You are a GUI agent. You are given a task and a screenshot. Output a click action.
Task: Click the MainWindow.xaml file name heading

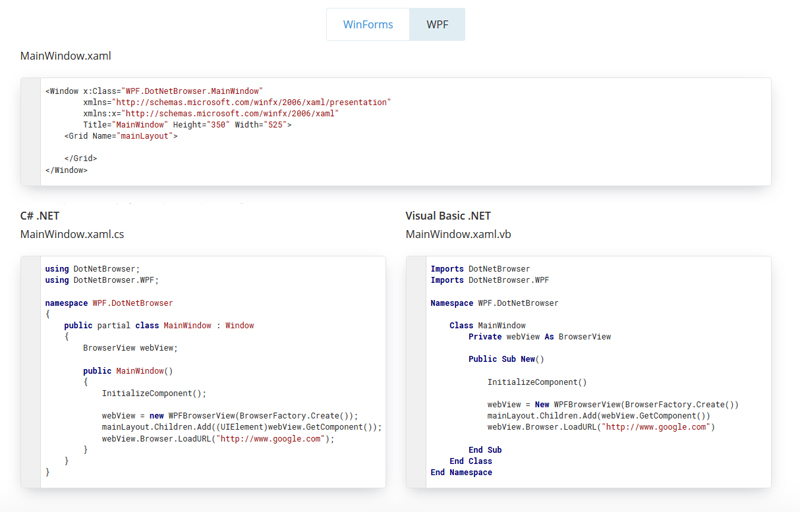(x=66, y=56)
